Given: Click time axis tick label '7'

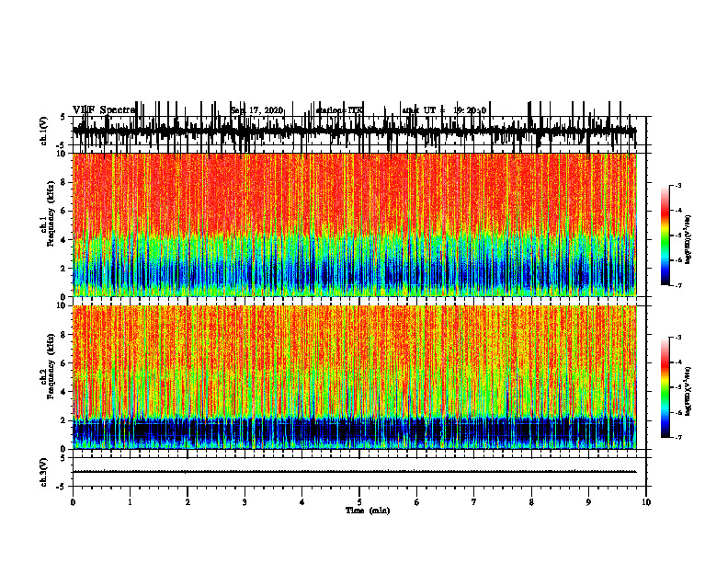Looking at the screenshot, I should pos(474,502).
